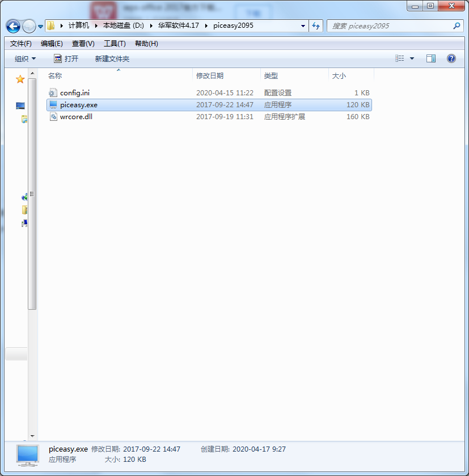The height and width of the screenshot is (476, 469).
Task: Click the navigation pane scrollbar thumb
Action: pos(32,194)
